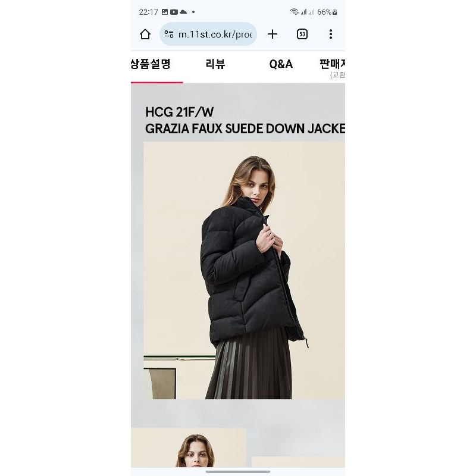Tap the browser home icon
This screenshot has height=476, width=476.
tap(145, 34)
